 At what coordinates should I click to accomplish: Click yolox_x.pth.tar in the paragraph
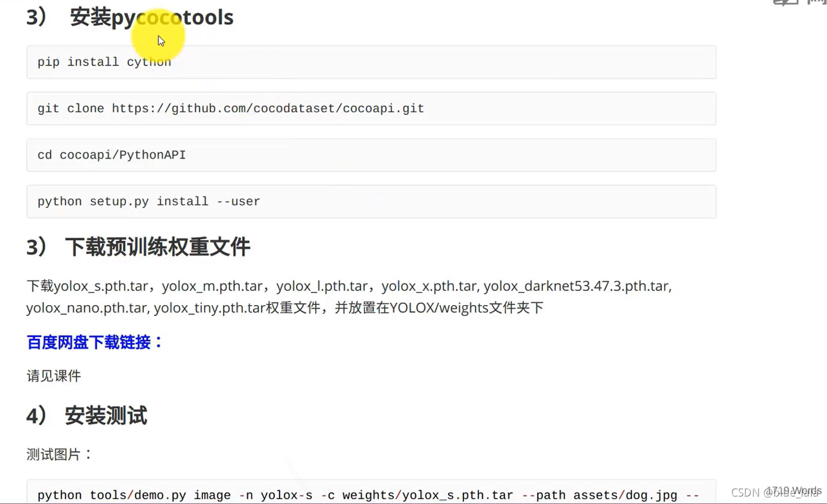pos(429,286)
